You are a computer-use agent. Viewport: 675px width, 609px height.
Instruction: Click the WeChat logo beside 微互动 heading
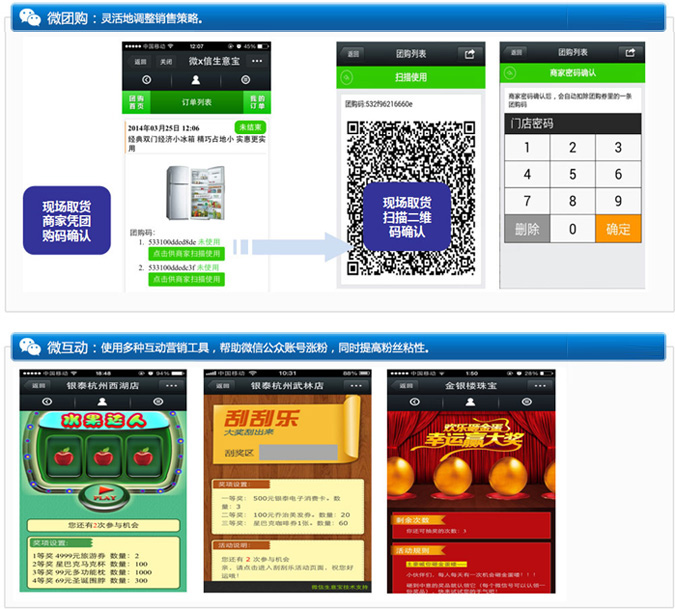[x=30, y=347]
